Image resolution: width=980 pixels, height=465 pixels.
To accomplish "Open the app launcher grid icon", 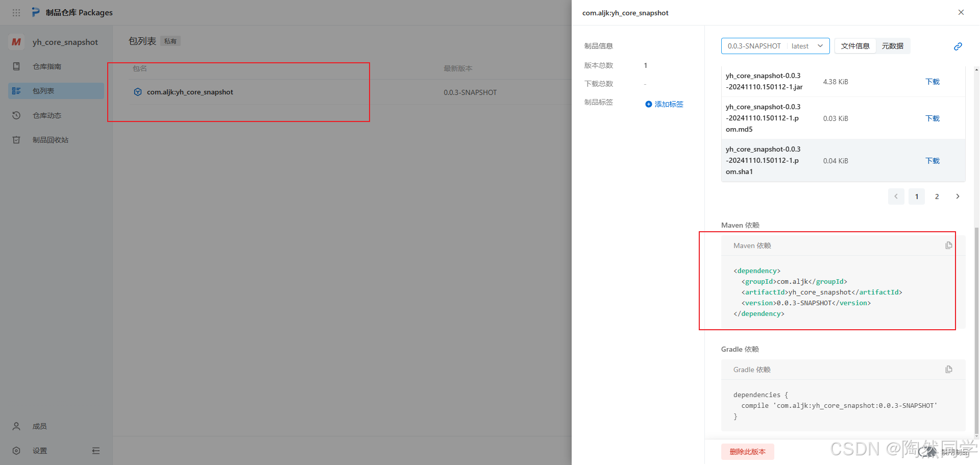I will (16, 12).
